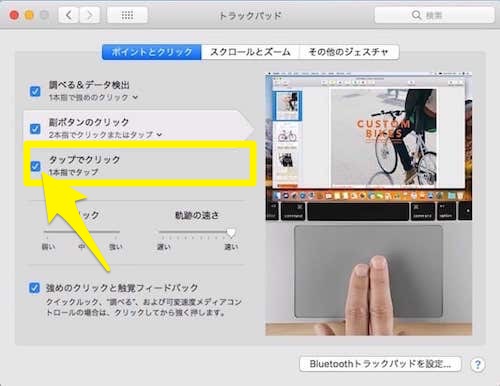Click Bluetoothトラックパッドを設定 button
Viewport: 500px width, 386px height.
[380, 364]
